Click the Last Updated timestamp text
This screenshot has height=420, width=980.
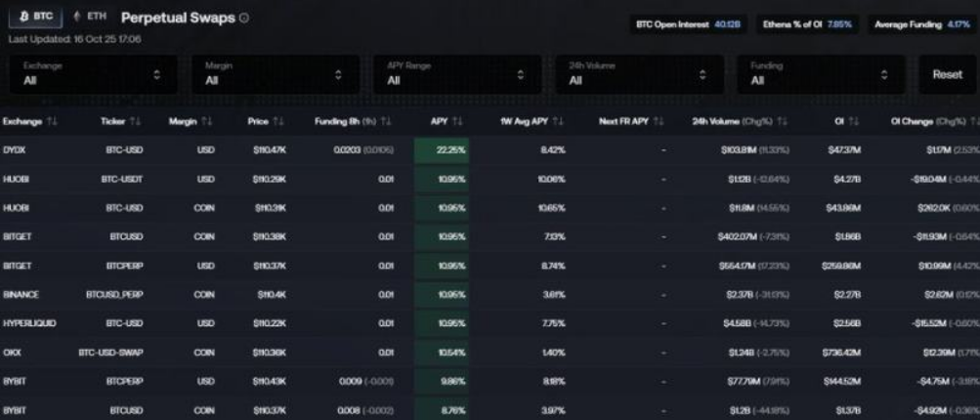[74, 39]
